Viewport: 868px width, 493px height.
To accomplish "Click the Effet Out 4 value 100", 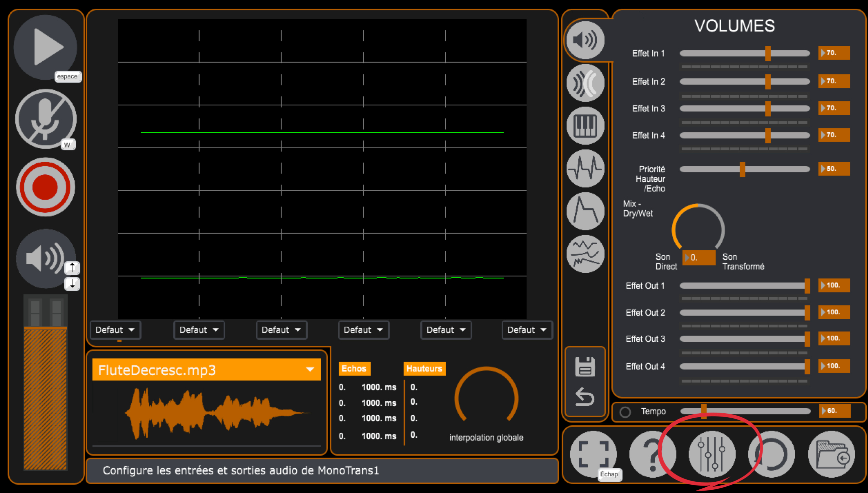I will (834, 366).
